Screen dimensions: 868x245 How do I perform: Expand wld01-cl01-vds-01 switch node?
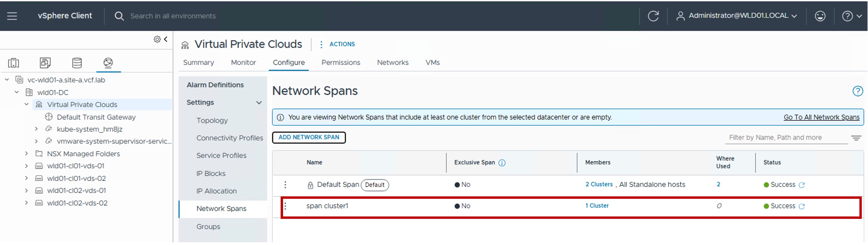[x=26, y=166]
